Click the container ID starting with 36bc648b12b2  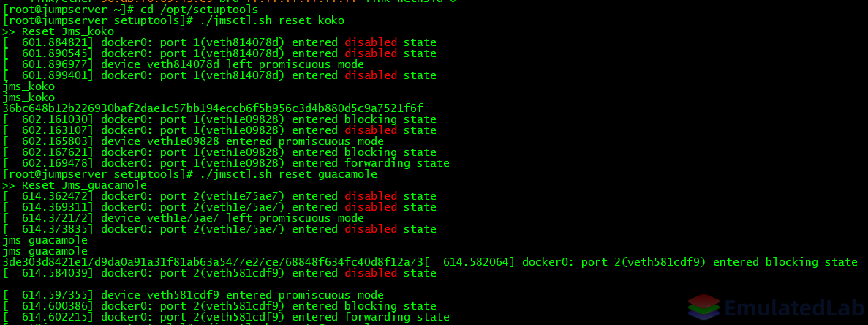click(x=213, y=108)
